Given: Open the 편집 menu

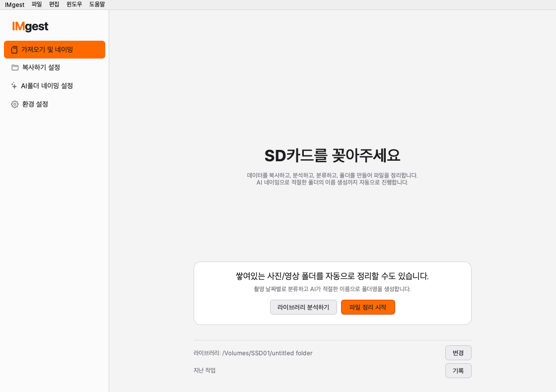Looking at the screenshot, I should tap(54, 4).
